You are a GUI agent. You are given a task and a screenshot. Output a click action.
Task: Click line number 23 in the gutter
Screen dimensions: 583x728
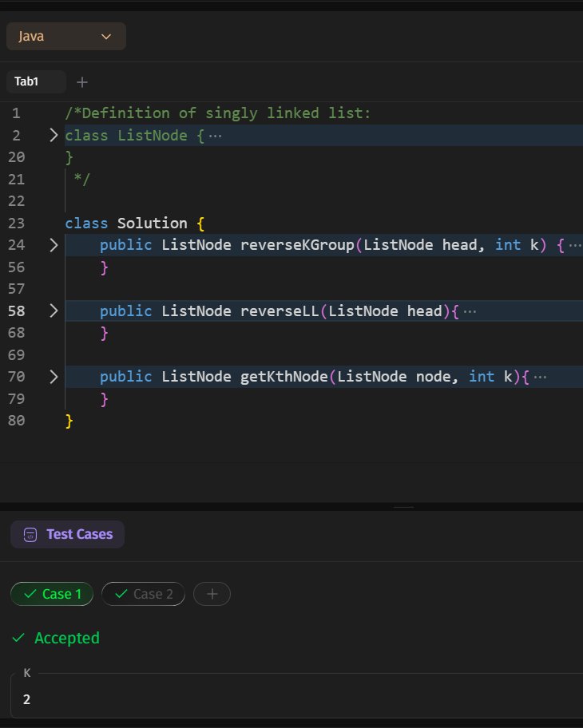pos(16,224)
